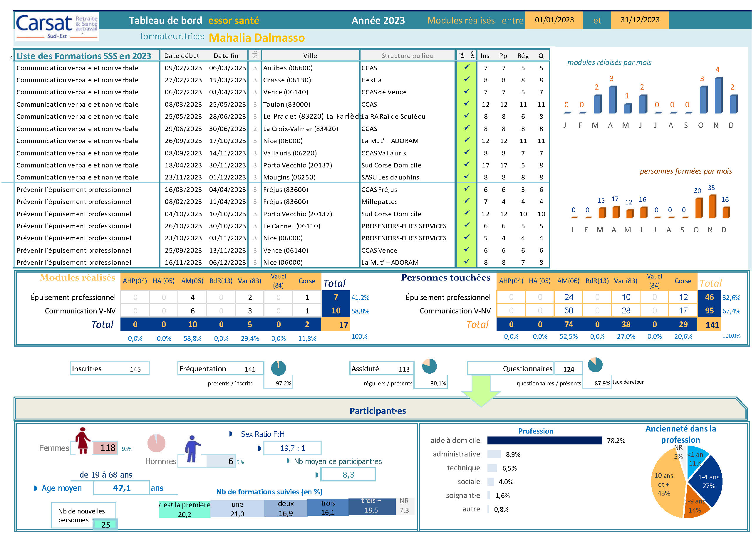The height and width of the screenshot is (544, 756).
Task: Click the Nb moyen de participant·es bullet
Action: [x=288, y=461]
